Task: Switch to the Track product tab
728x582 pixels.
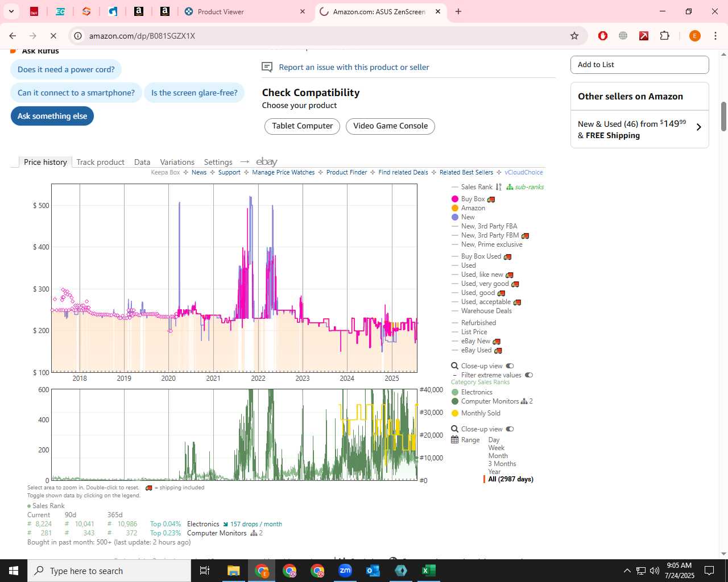Action: [x=100, y=162]
